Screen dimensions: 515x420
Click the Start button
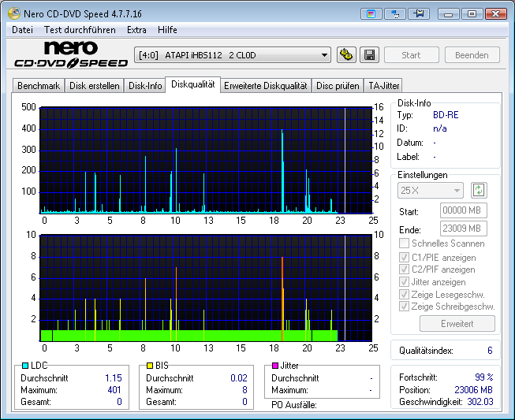pos(411,55)
